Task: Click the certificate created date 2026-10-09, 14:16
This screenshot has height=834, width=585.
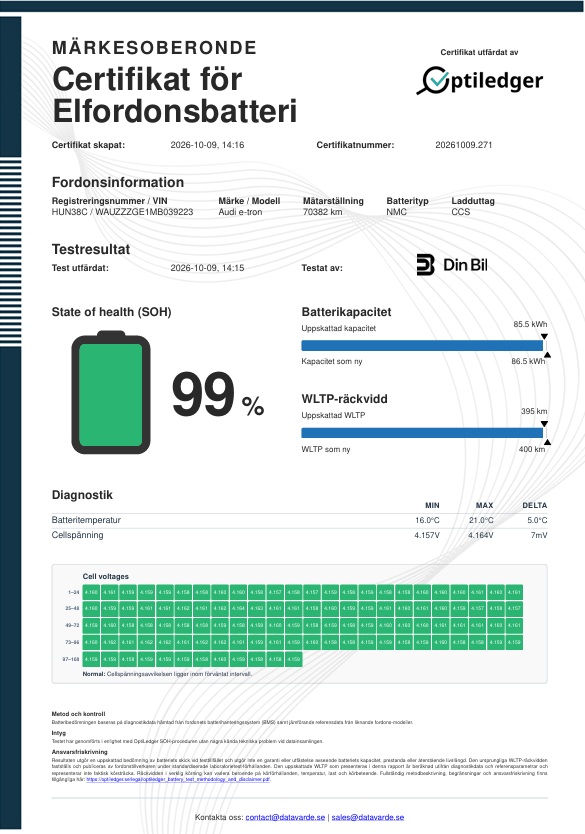Action: click(x=207, y=145)
